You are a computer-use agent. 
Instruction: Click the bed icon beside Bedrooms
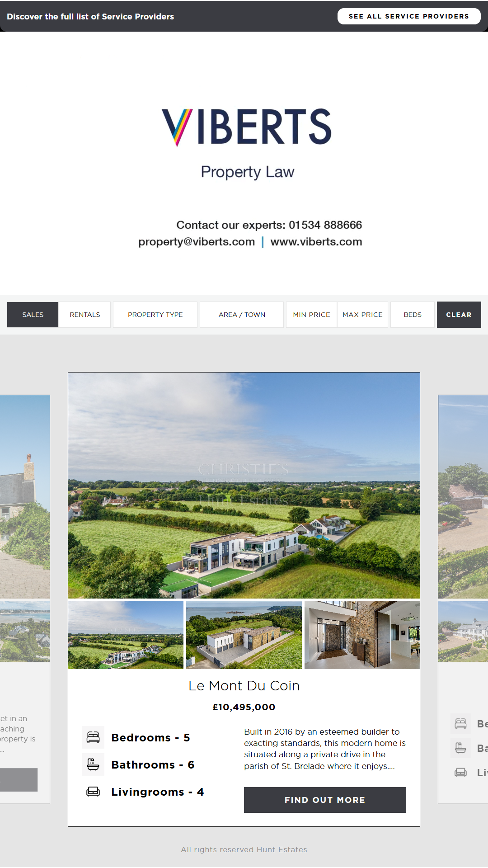click(93, 737)
